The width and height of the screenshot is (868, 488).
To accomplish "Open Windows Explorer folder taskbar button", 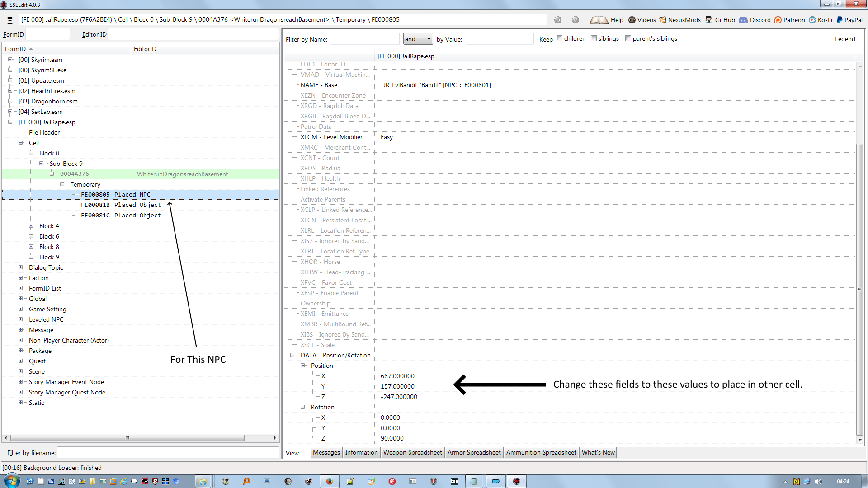I will click(203, 481).
